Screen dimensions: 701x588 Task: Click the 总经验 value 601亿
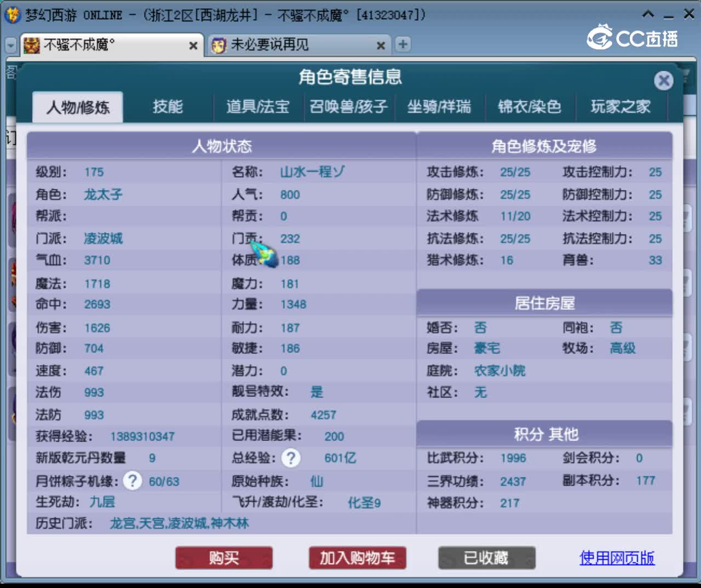340,458
